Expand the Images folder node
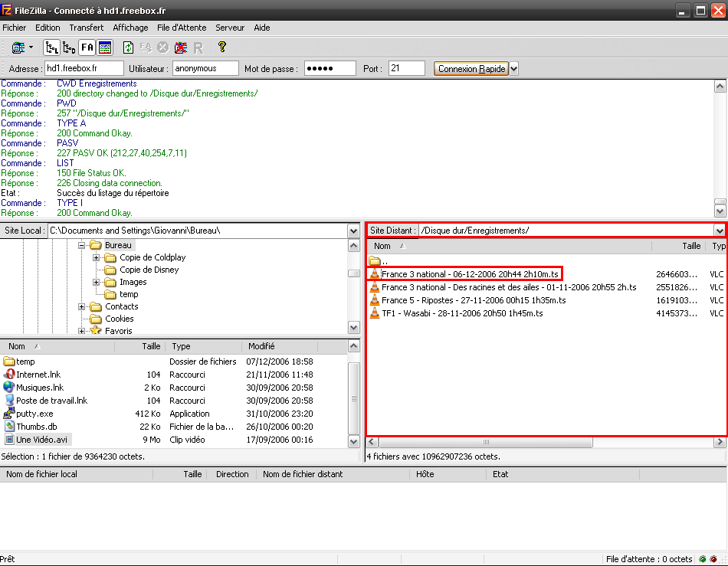The height and width of the screenshot is (566, 728). (x=96, y=282)
